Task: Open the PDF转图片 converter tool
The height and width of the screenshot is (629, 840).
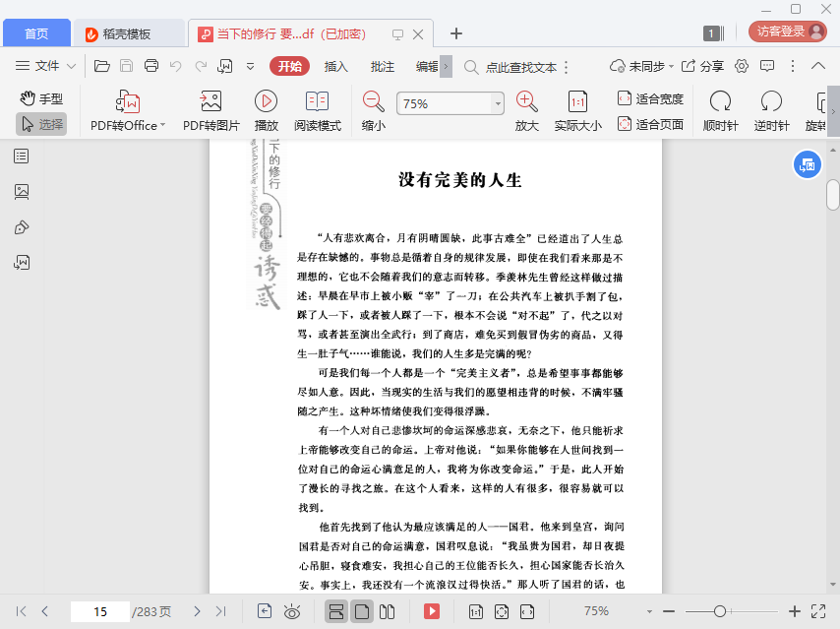Action: [x=210, y=111]
